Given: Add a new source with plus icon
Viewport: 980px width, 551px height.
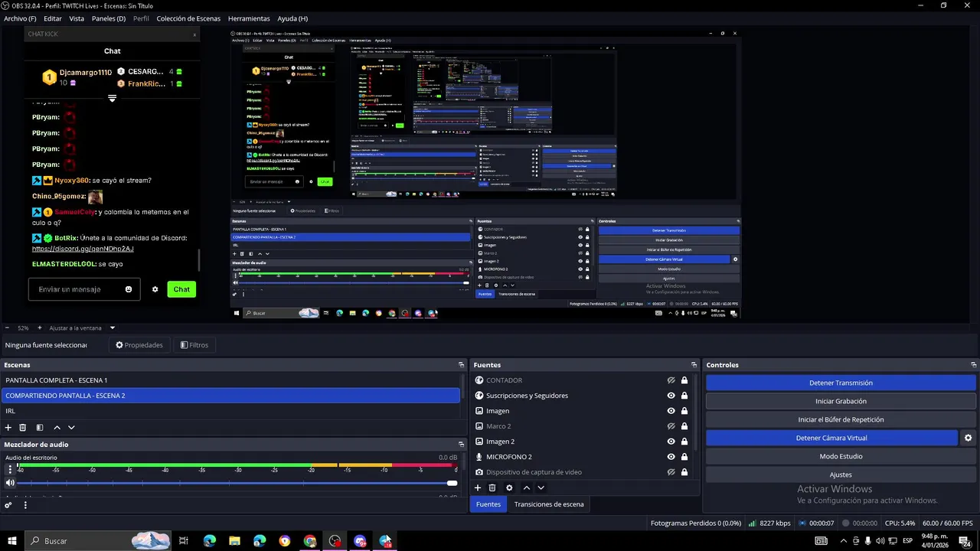Looking at the screenshot, I should 478,487.
